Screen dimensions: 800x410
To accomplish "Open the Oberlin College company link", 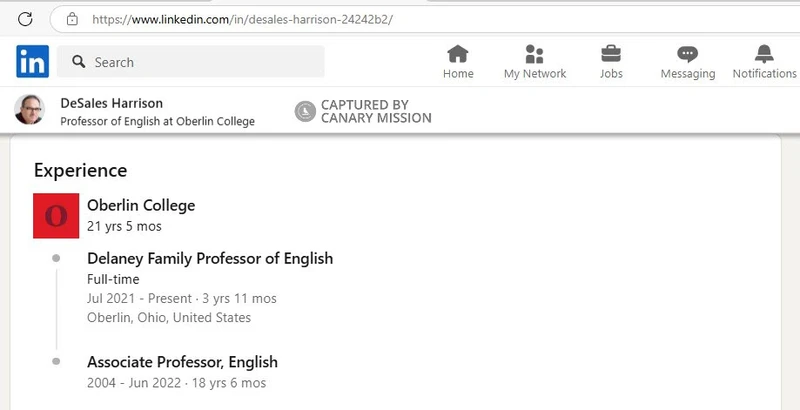I will tap(141, 206).
